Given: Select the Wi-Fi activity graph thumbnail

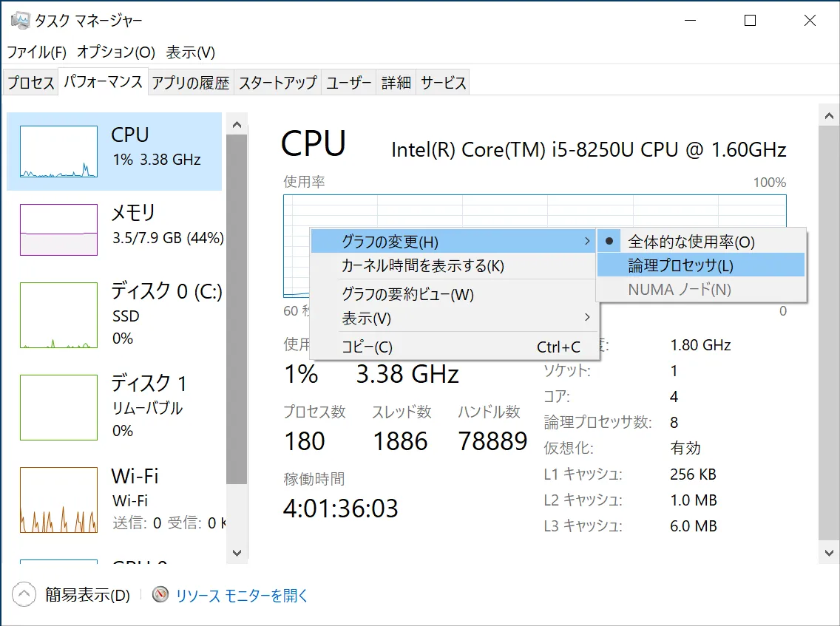Looking at the screenshot, I should point(59,500).
